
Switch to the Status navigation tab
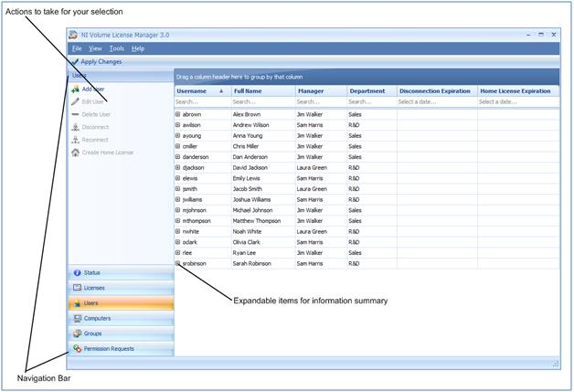point(121,272)
